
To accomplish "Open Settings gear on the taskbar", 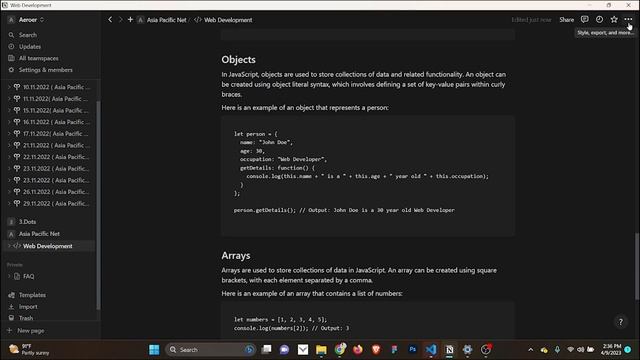I will point(467,350).
